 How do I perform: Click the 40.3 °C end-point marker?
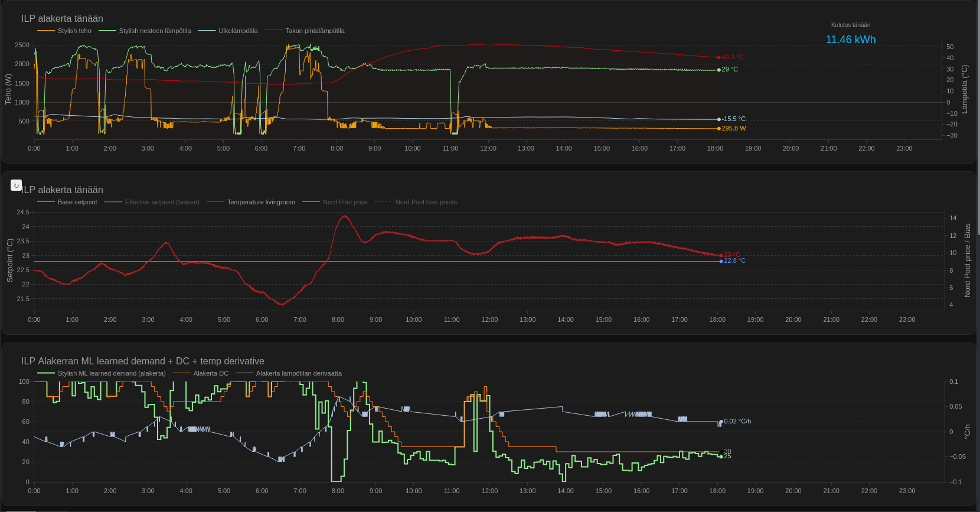[719, 57]
